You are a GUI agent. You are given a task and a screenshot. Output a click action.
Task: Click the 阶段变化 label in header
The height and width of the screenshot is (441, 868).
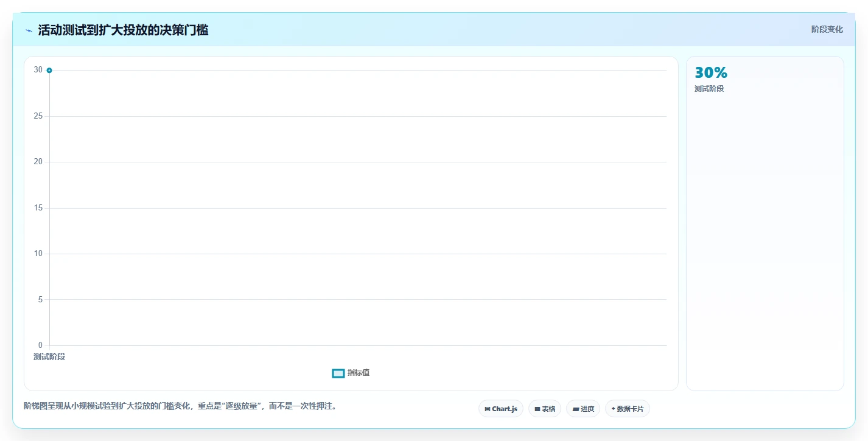click(x=827, y=29)
